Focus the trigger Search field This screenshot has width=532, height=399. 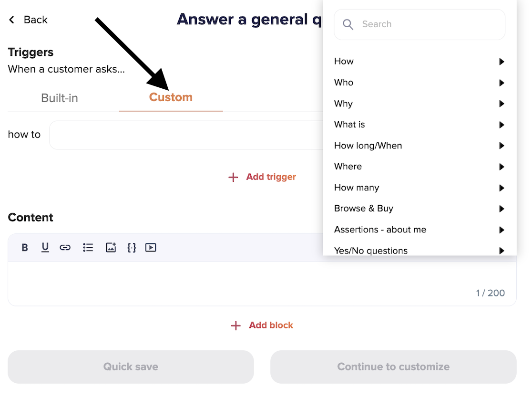(x=419, y=24)
